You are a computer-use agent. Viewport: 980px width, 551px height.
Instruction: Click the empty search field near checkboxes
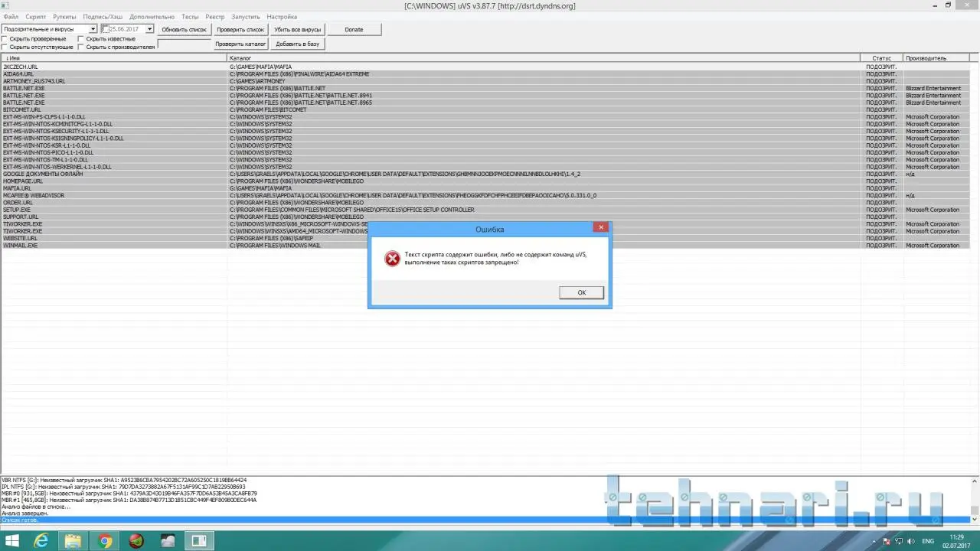pos(184,44)
